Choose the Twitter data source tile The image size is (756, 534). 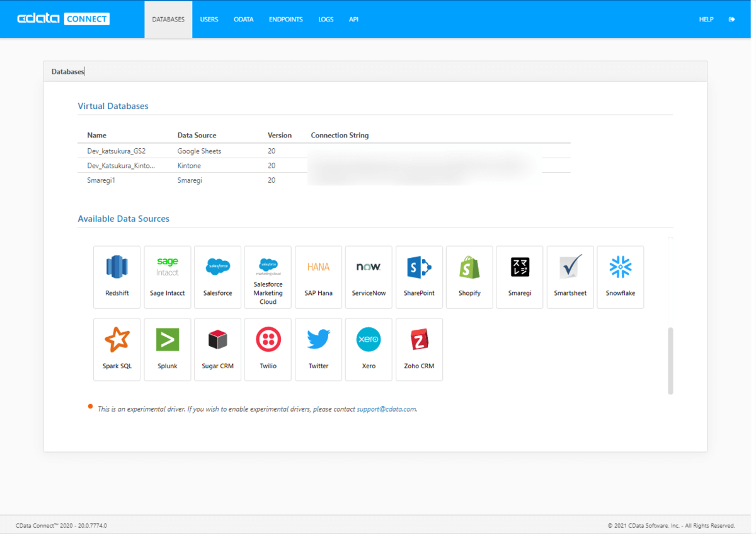coord(318,349)
